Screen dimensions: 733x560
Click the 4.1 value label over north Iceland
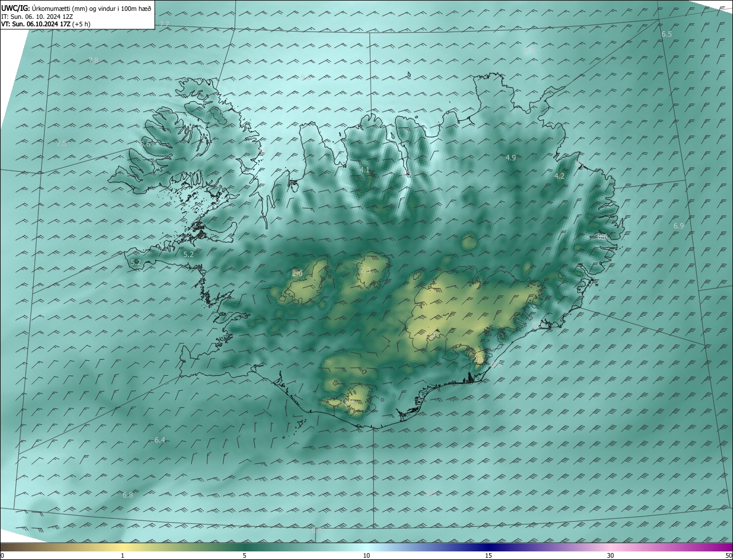click(365, 170)
